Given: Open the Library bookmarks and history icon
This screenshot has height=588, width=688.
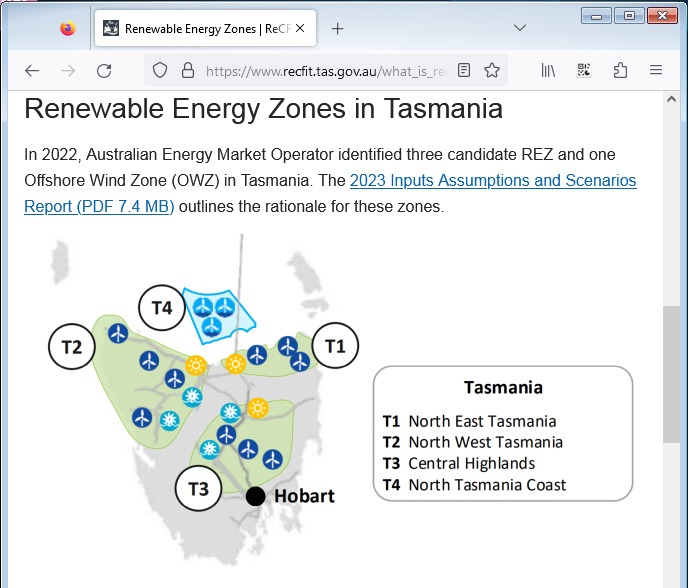Looking at the screenshot, I should (548, 70).
